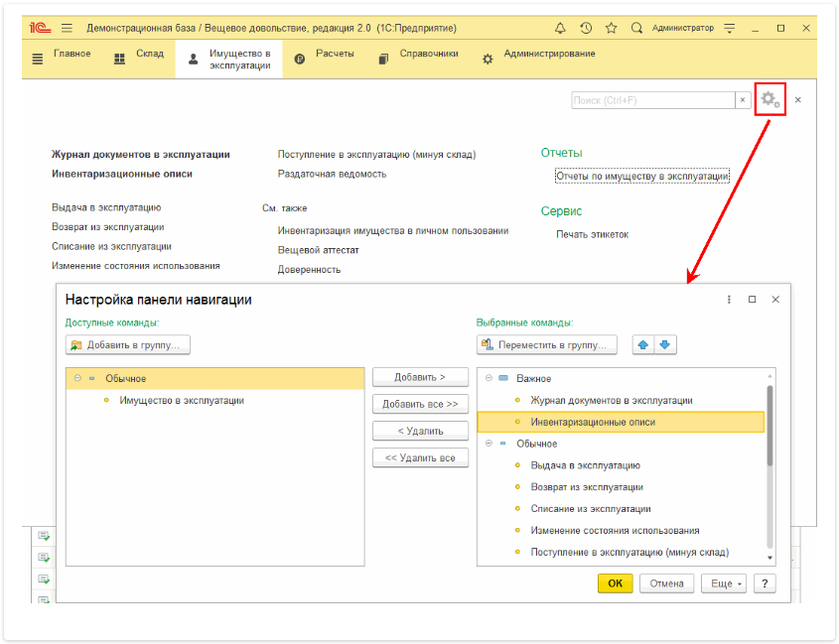Click the << Удалить все button
Screen dimensions: 839x644
point(420,457)
